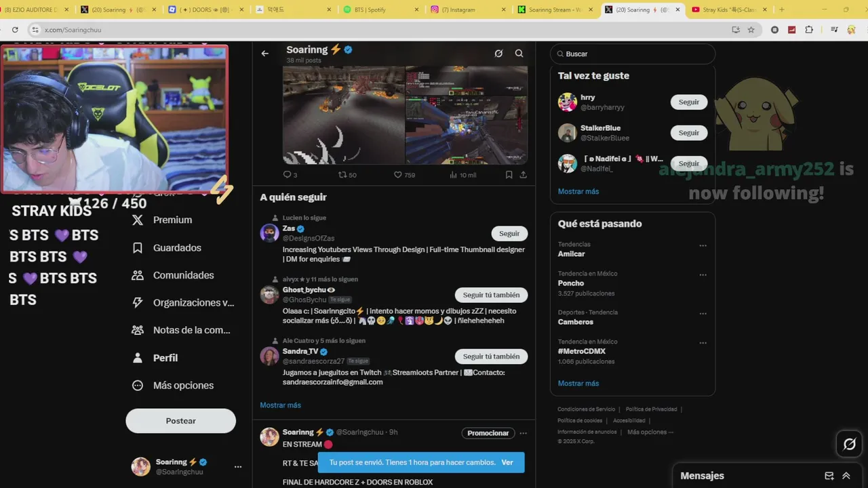Screen dimensions: 868x488
Task: Reload the page
Action: tap(15, 30)
